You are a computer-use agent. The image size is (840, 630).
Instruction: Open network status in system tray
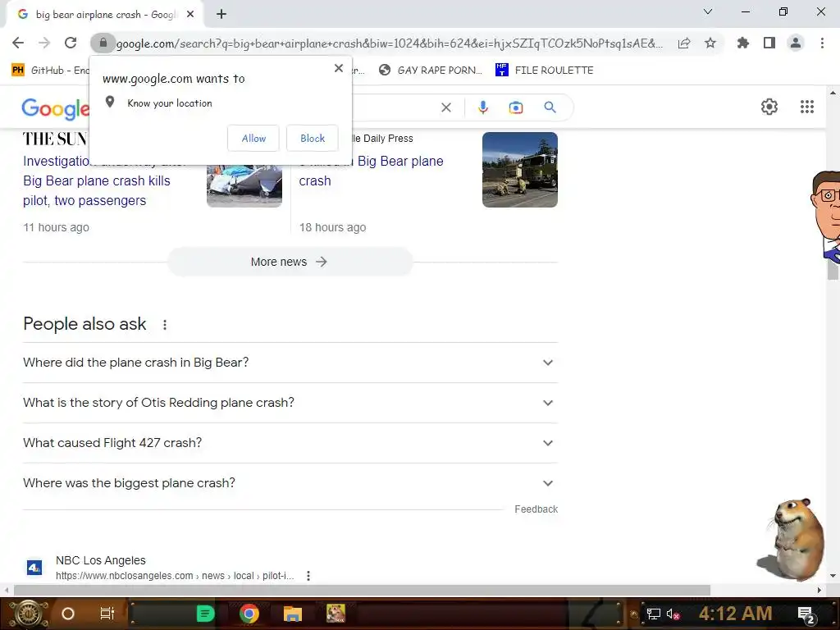point(654,614)
